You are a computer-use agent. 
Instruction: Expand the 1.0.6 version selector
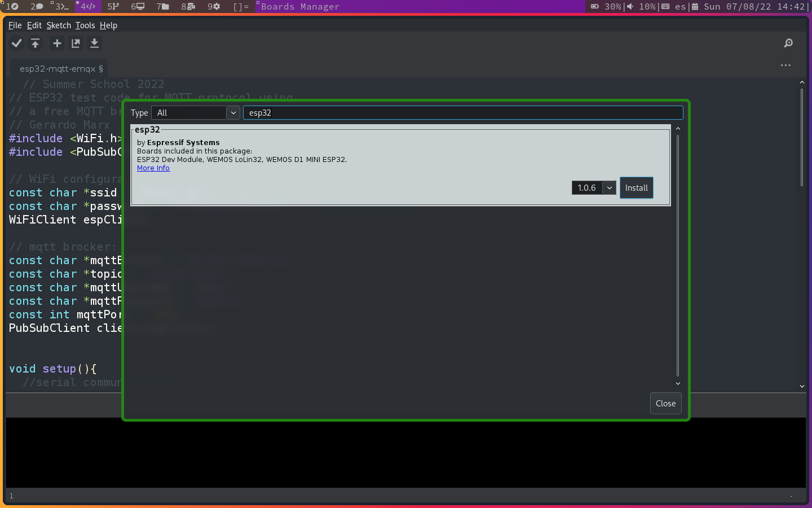[609, 188]
